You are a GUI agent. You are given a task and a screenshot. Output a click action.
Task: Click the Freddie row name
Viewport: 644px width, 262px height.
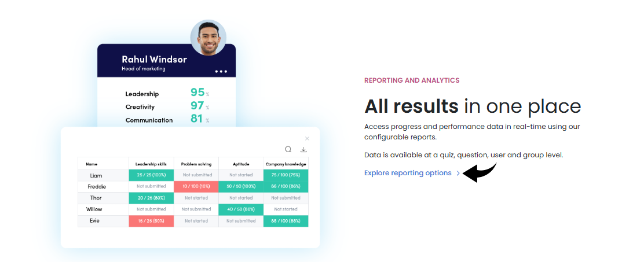pyautogui.click(x=97, y=187)
